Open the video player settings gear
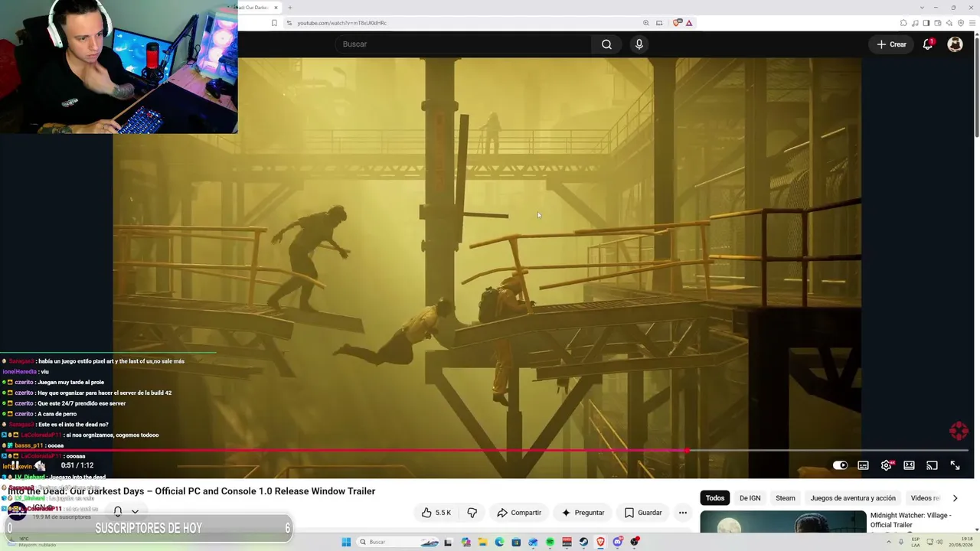The height and width of the screenshot is (551, 980). [x=886, y=465]
